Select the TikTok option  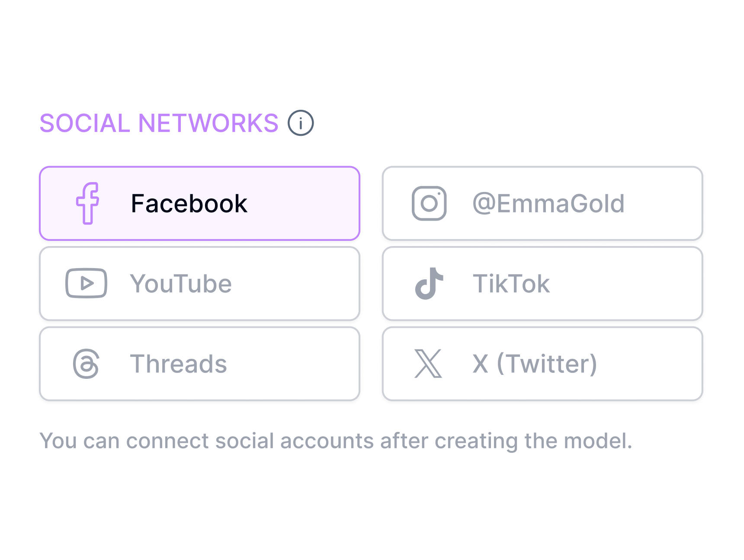tap(542, 283)
